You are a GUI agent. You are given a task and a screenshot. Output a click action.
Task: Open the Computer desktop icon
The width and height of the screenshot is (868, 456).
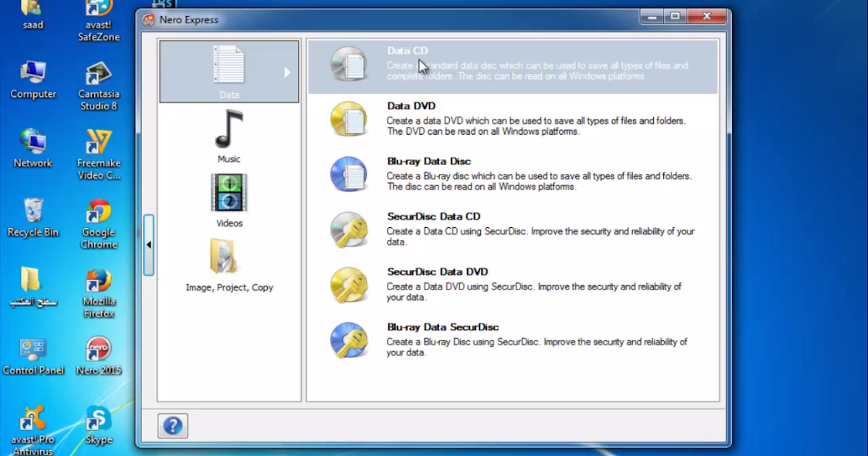[x=33, y=73]
